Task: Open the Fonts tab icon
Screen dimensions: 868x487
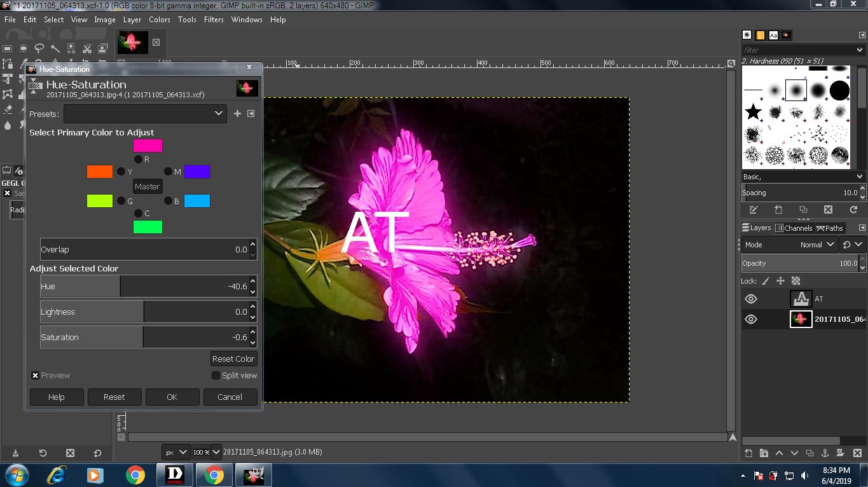Action: tap(773, 35)
